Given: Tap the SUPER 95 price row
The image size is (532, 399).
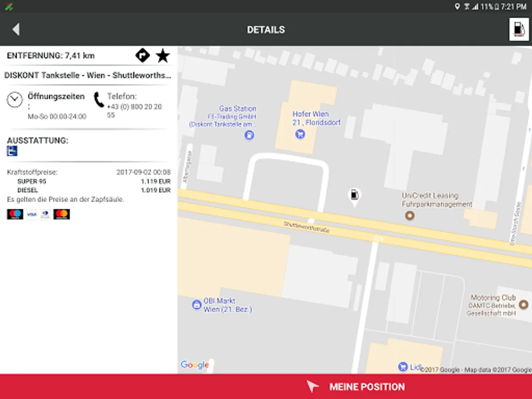Looking at the screenshot, I should tap(94, 181).
